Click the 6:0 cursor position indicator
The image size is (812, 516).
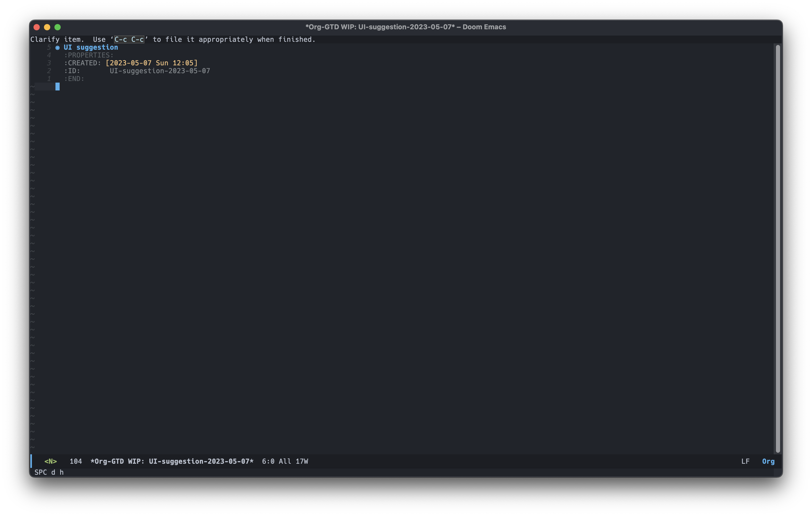pyautogui.click(x=268, y=461)
